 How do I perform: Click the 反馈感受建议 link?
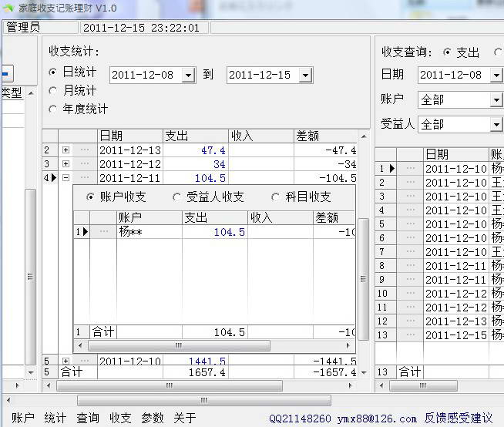click(459, 418)
